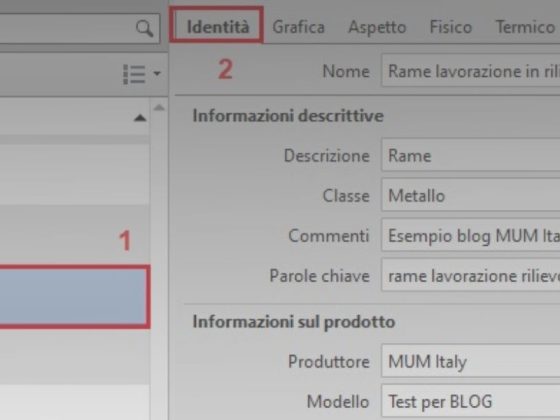Image resolution: width=560 pixels, height=420 pixels.
Task: Open the Fisico tab
Action: click(451, 27)
